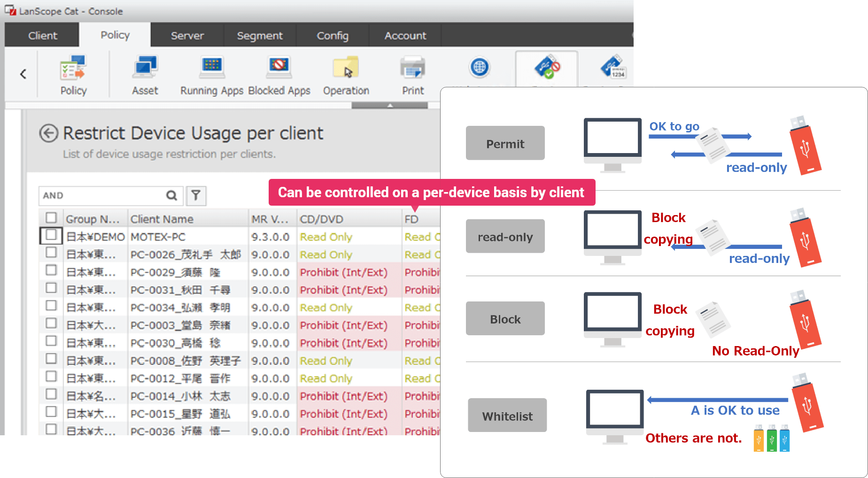
Task: Click the back arrow beside page title
Action: click(49, 133)
